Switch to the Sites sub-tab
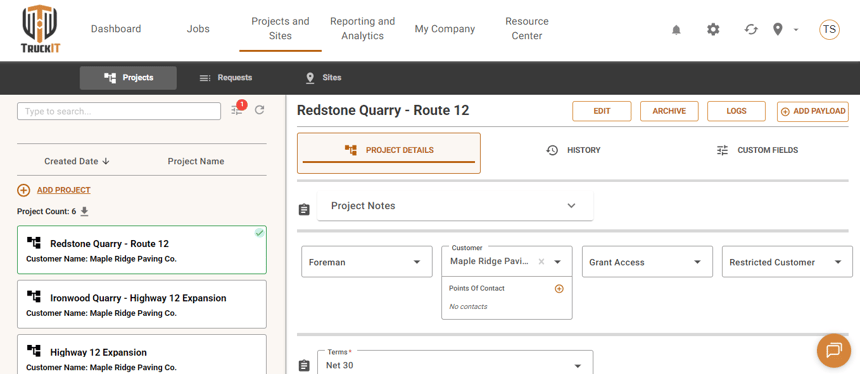 click(323, 78)
